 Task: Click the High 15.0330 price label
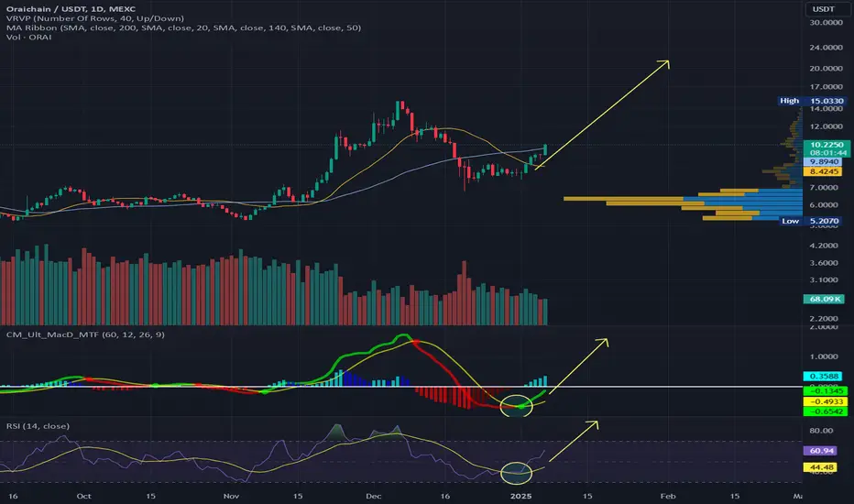coord(812,101)
